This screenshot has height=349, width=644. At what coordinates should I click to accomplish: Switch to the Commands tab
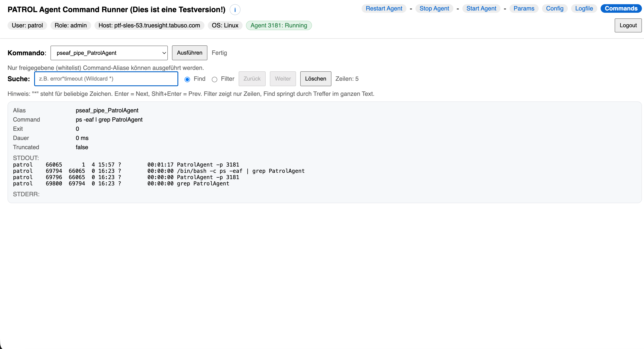pyautogui.click(x=621, y=9)
